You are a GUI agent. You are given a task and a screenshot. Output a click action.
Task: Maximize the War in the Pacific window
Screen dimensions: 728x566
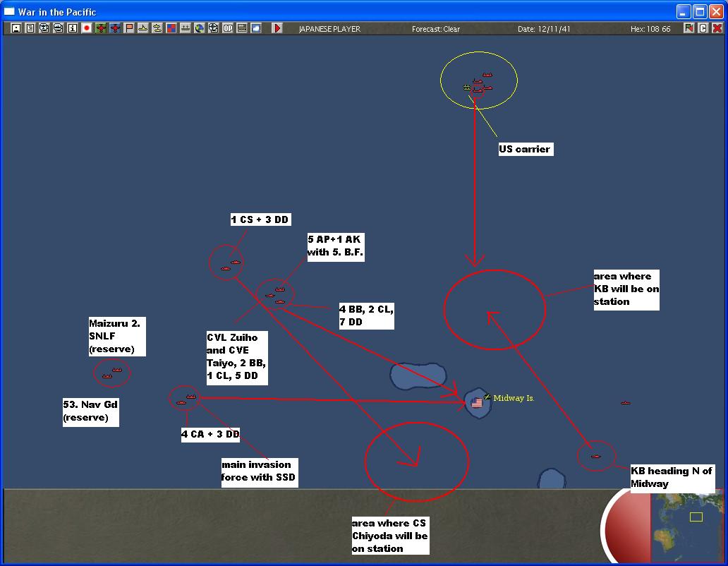coord(700,11)
